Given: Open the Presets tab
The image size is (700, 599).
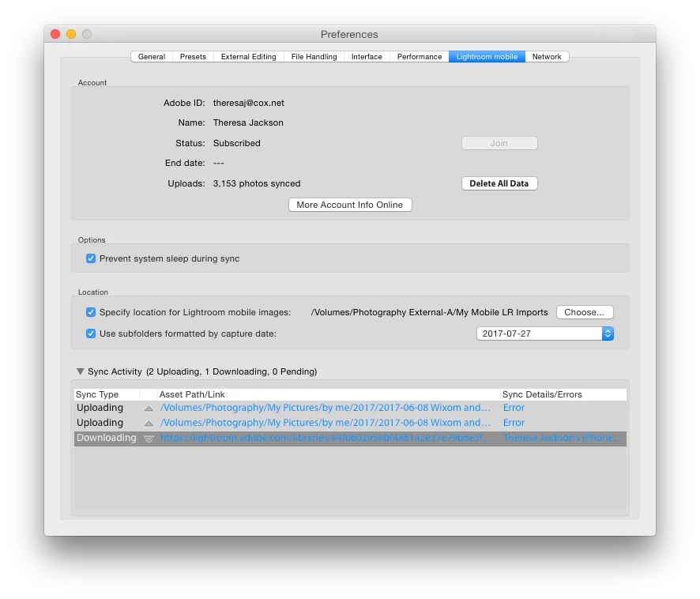Looking at the screenshot, I should click(193, 57).
